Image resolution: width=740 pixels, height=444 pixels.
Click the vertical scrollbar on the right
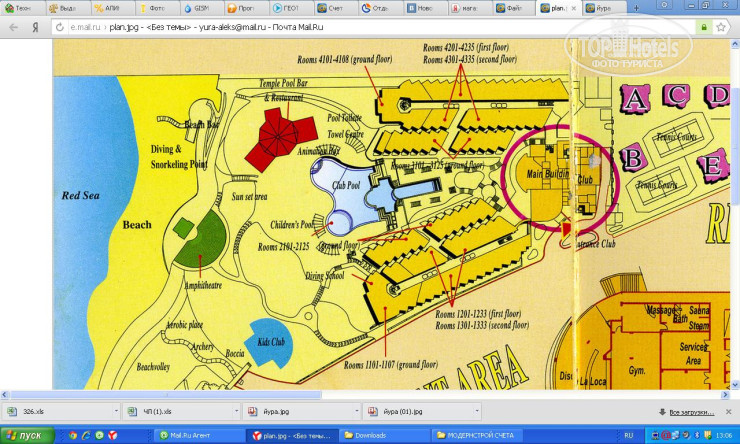pos(735,200)
